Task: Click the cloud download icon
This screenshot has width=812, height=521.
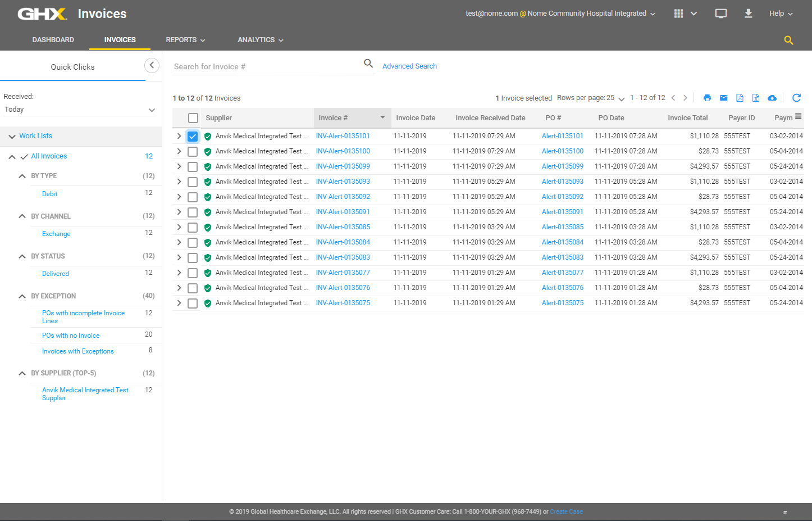Action: tap(772, 98)
